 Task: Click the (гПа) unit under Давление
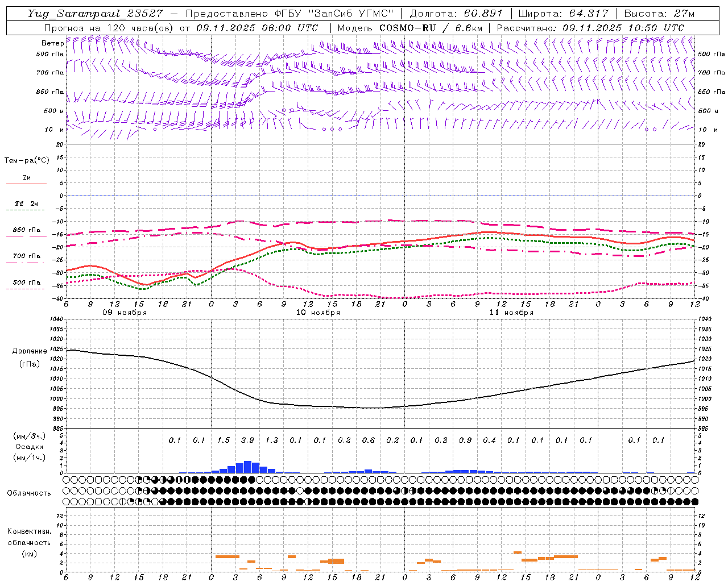30,364
